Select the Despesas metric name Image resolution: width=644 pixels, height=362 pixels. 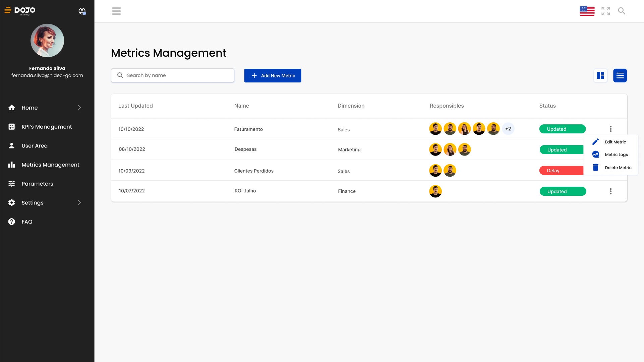point(245,149)
